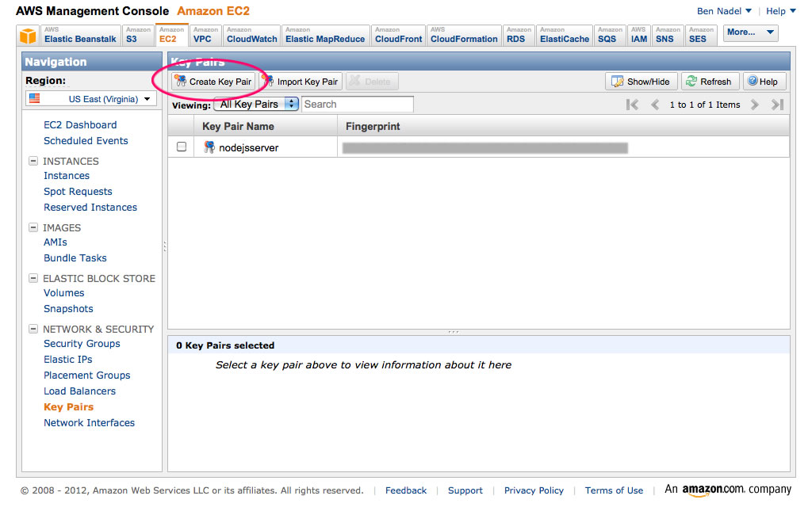
Task: Switch to the CloudFront tab
Action: pyautogui.click(x=398, y=36)
